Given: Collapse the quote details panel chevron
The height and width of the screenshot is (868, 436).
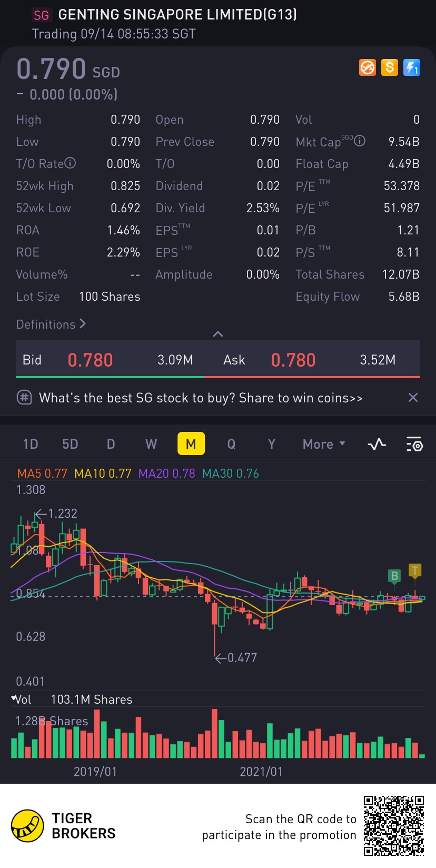Looking at the screenshot, I should [x=218, y=334].
